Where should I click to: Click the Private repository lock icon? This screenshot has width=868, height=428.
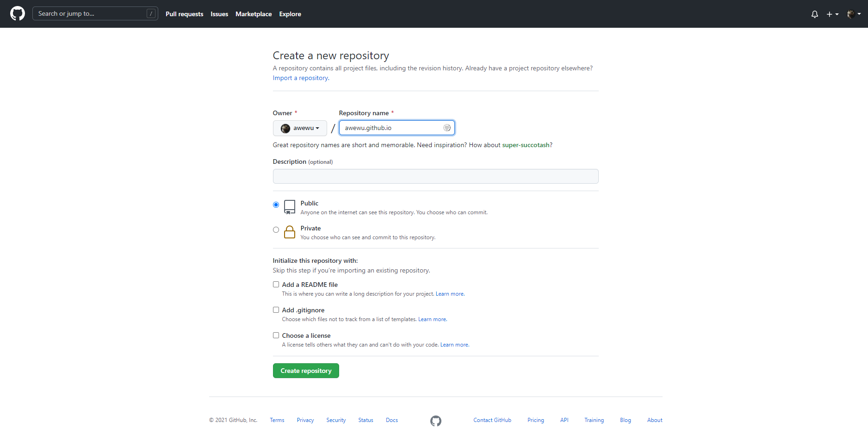tap(290, 232)
